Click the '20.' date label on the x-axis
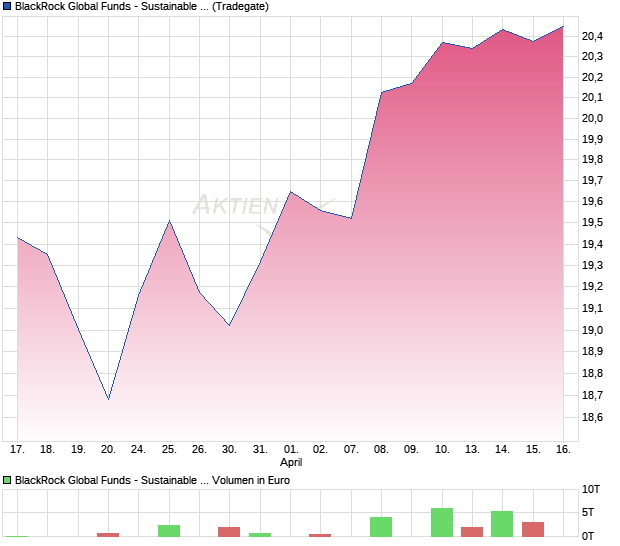 pyautogui.click(x=108, y=450)
